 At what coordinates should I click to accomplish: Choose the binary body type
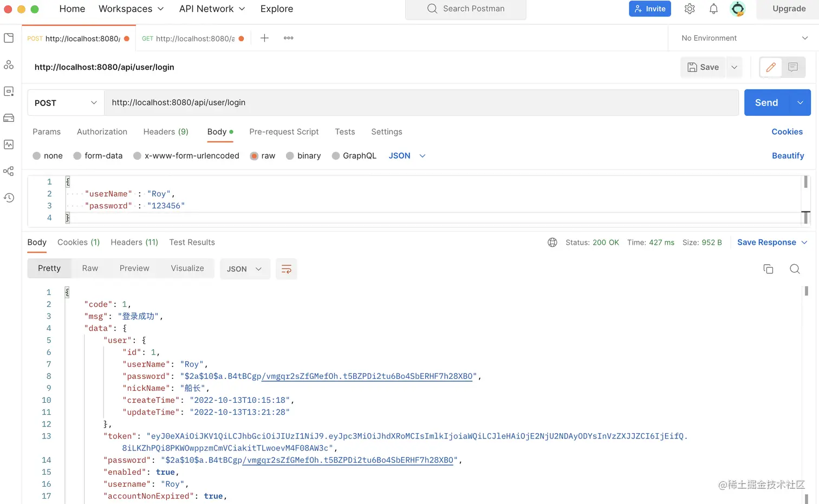pos(290,156)
